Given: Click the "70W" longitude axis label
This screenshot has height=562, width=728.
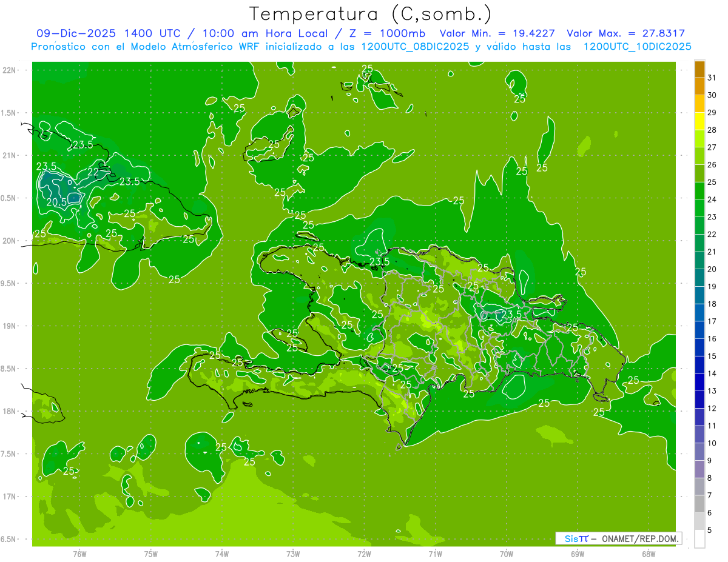Looking at the screenshot, I should [507, 554].
